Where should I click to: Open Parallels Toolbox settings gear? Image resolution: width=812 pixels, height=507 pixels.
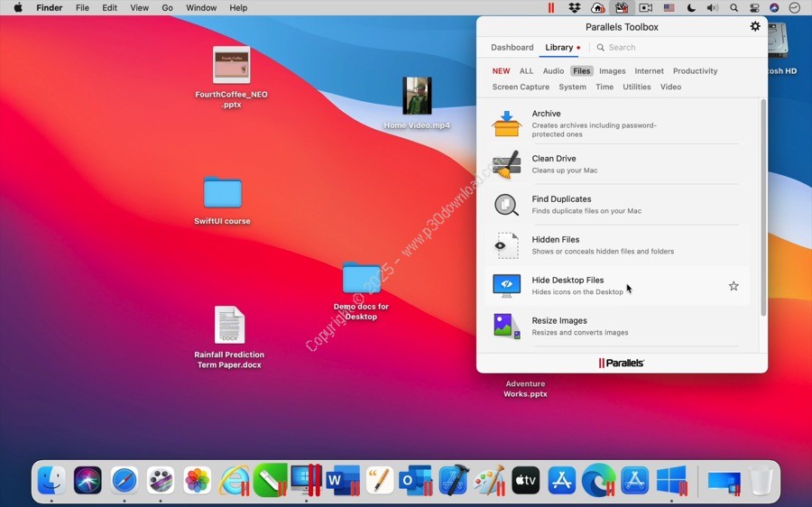click(x=755, y=27)
